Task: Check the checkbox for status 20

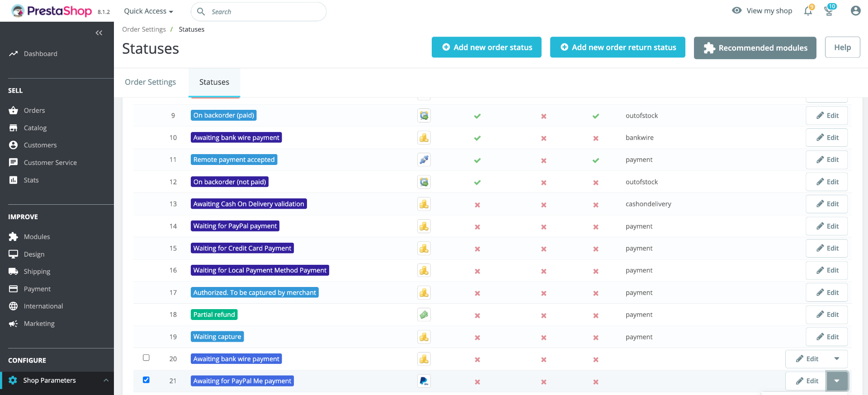Action: coord(146,357)
